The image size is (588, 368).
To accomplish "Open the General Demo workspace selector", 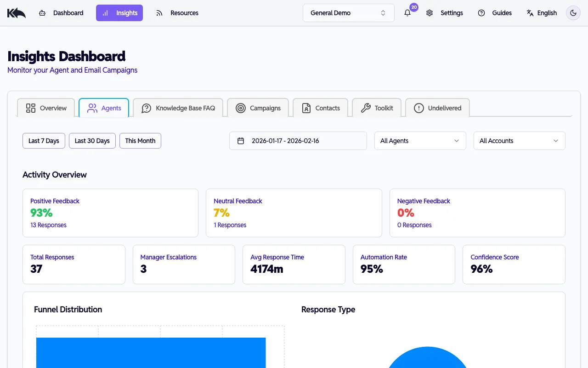I will pos(348,13).
